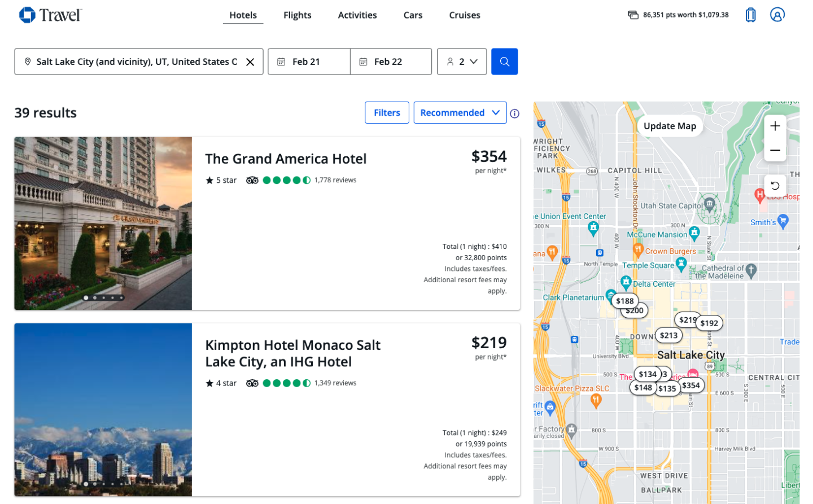Zoom in on the map
The width and height of the screenshot is (813, 504).
point(775,126)
